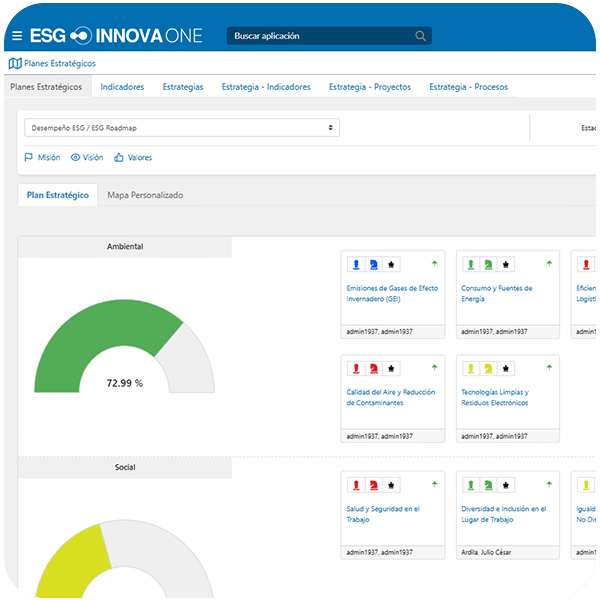This screenshot has height=600, width=600.
Task: Click the Valores link
Action: pyautogui.click(x=140, y=157)
